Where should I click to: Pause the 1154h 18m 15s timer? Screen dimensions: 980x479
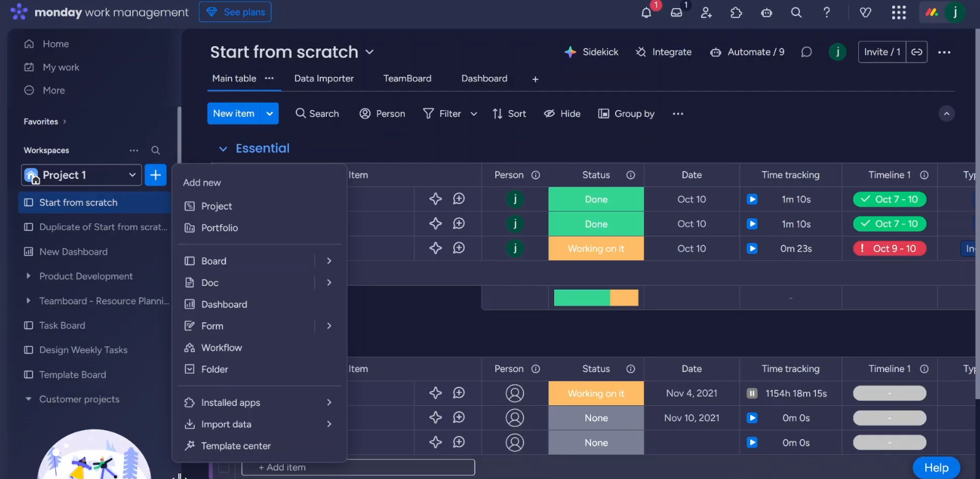pos(752,393)
